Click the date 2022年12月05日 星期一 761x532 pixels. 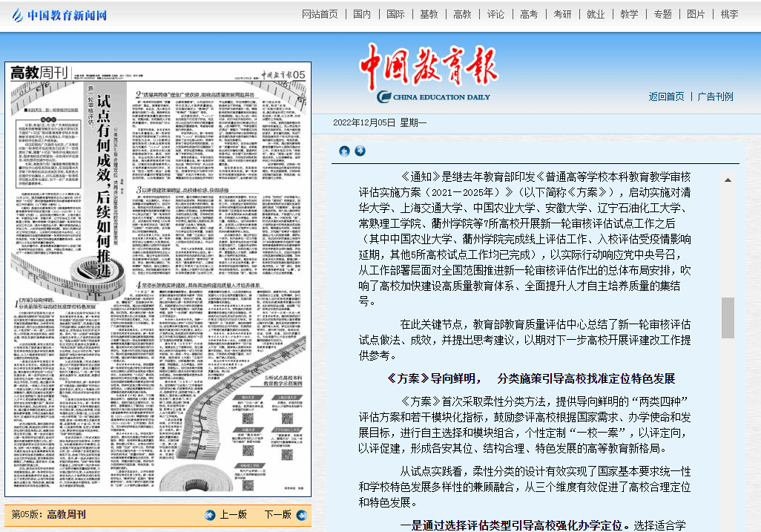pos(380,123)
